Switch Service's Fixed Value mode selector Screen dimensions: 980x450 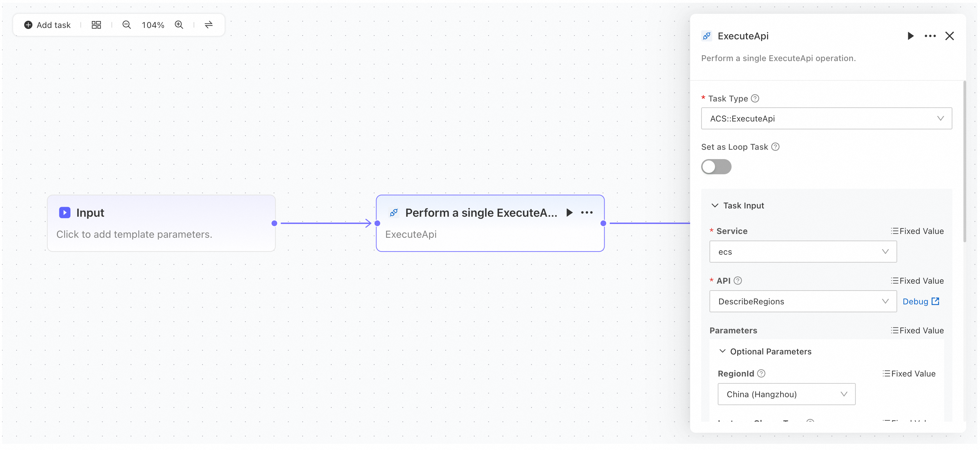coord(917,231)
